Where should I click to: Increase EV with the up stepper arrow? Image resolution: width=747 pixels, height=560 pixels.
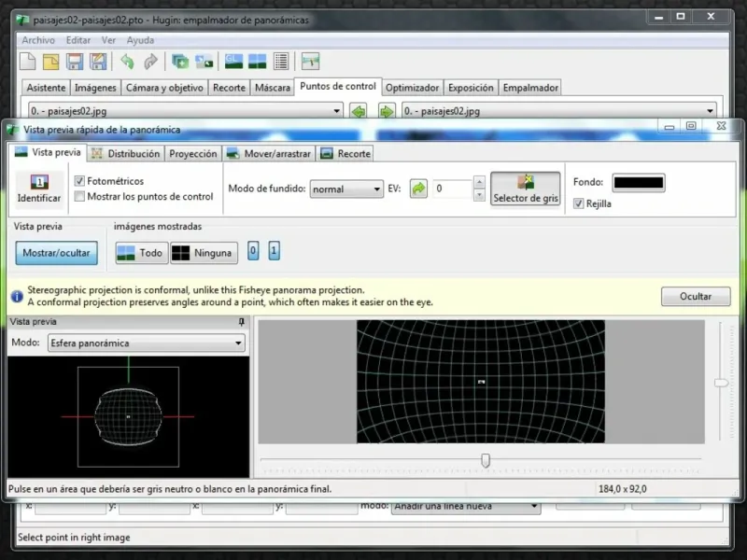click(479, 182)
